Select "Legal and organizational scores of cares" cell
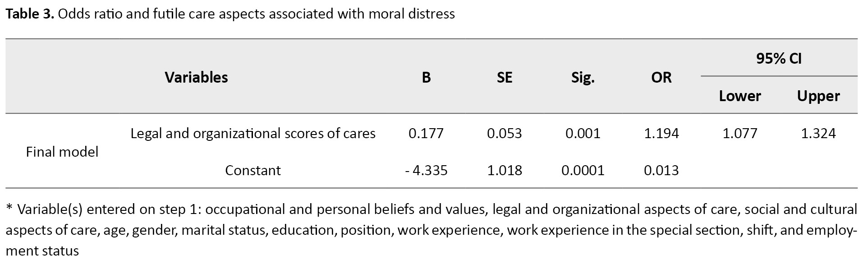This screenshot has width=868, height=265. [x=253, y=133]
